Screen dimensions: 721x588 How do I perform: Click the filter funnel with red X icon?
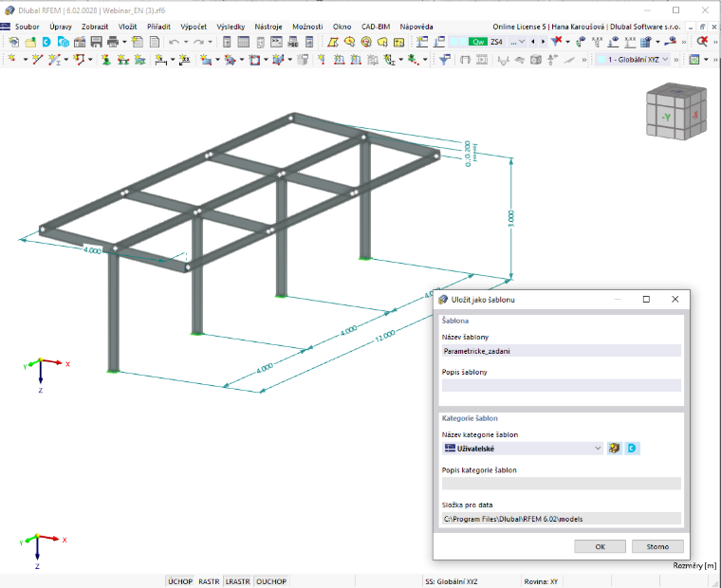556,42
